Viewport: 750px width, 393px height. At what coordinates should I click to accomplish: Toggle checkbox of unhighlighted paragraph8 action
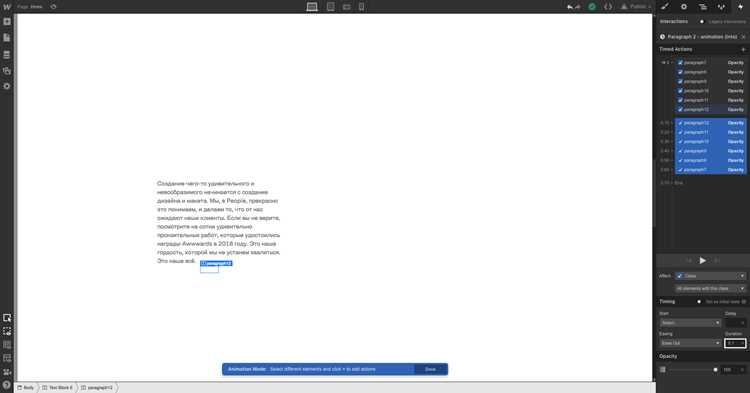pos(680,72)
